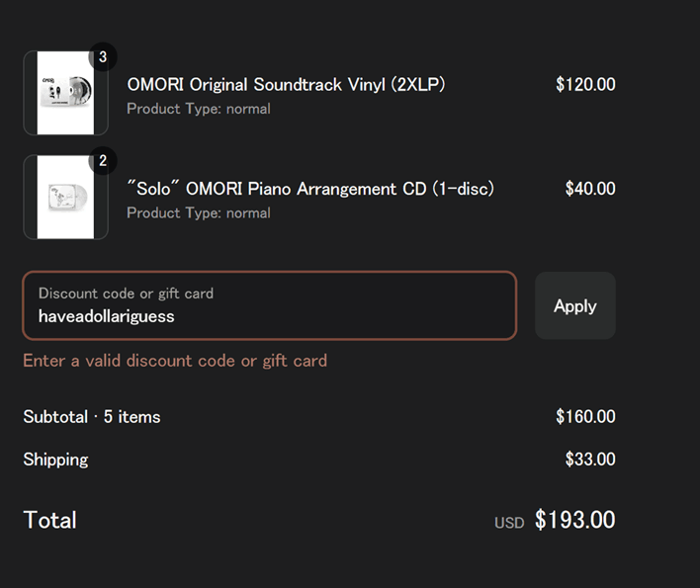Click the Solo OMORI Piano Arrangement CD title
This screenshot has width=700, height=588.
pos(310,188)
